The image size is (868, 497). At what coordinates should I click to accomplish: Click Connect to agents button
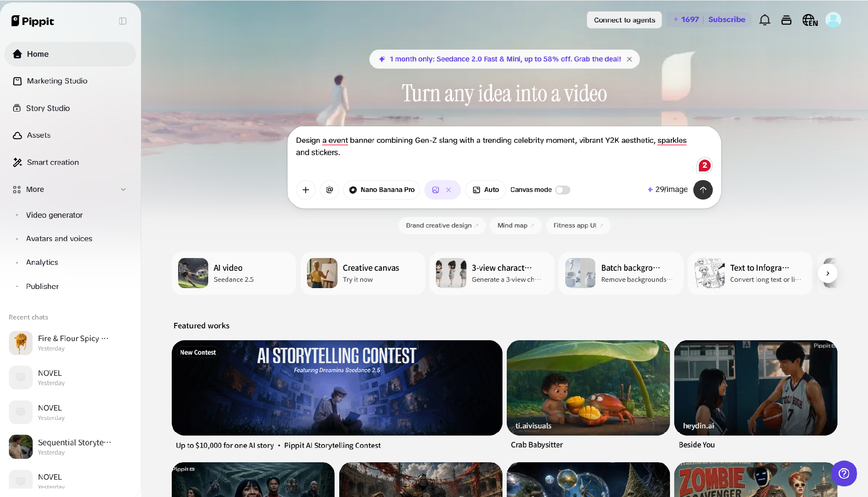pos(624,20)
